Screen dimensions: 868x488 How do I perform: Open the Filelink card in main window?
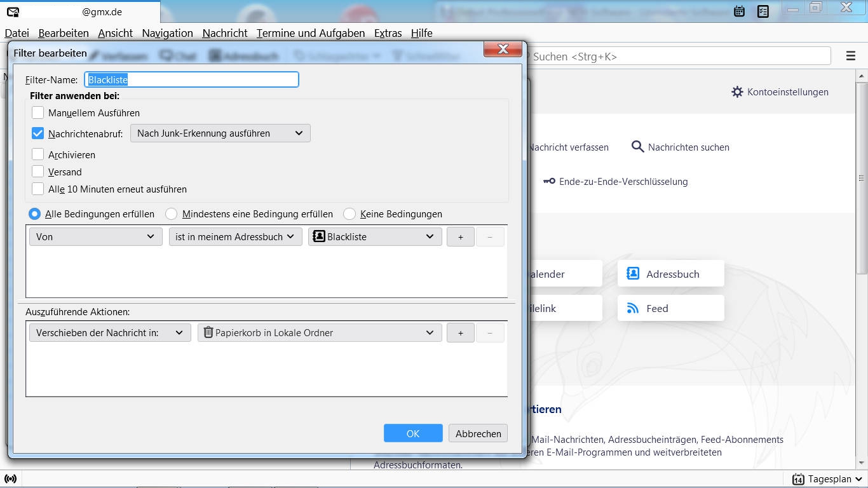click(564, 308)
